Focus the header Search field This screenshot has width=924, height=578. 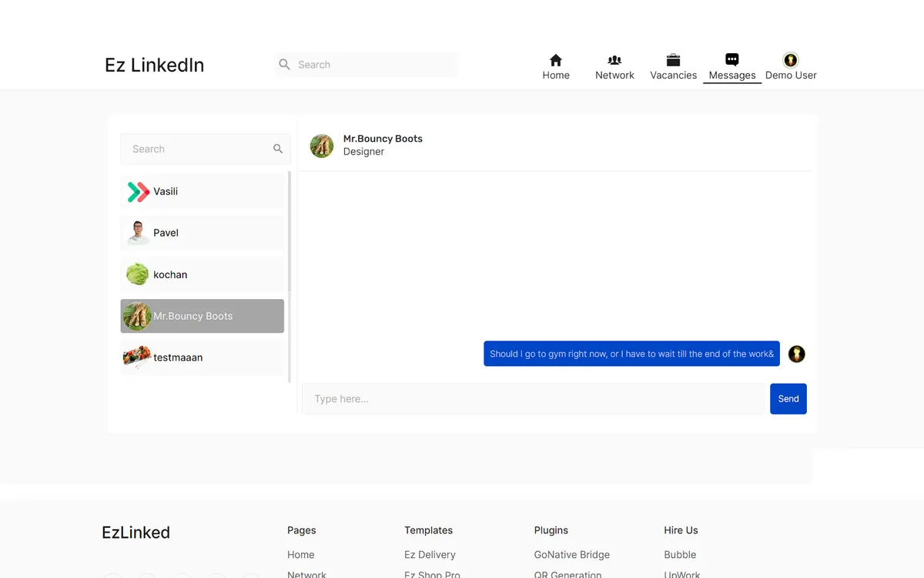pyautogui.click(x=366, y=65)
